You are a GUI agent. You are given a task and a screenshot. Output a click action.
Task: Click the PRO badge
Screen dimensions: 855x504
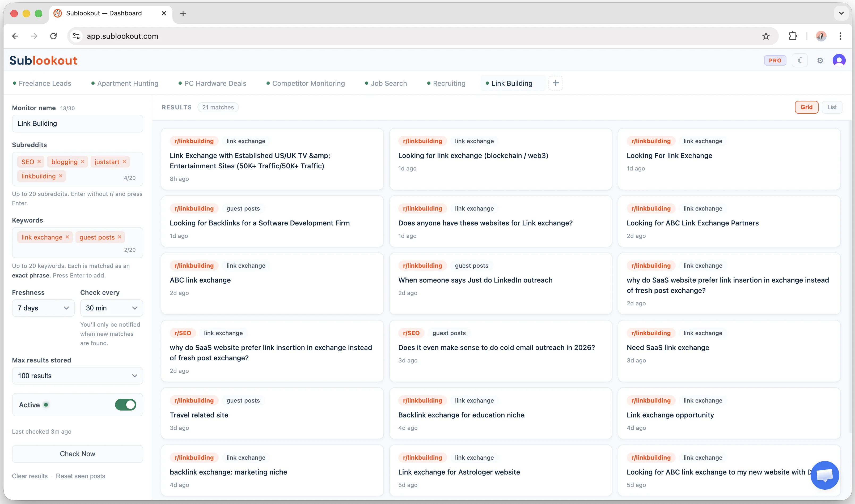(x=775, y=60)
